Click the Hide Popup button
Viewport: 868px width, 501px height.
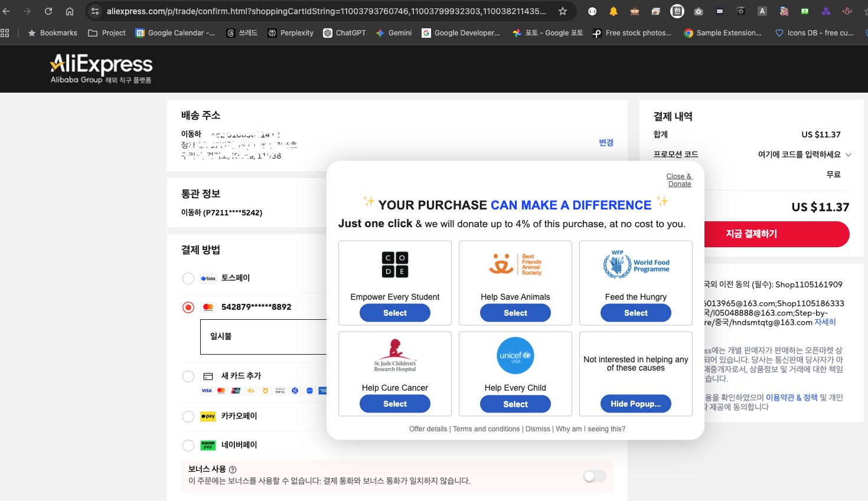coord(636,404)
